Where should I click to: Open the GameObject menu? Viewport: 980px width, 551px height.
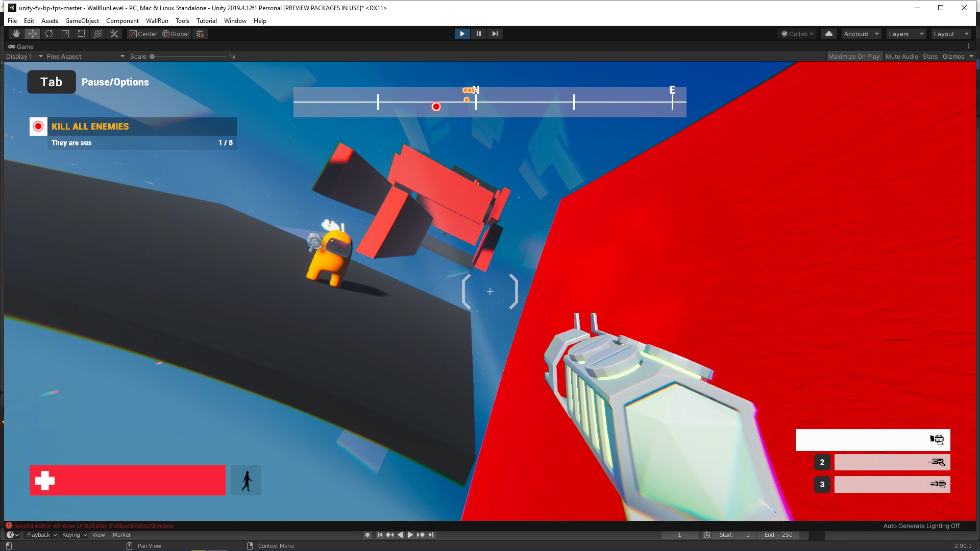coord(82,21)
